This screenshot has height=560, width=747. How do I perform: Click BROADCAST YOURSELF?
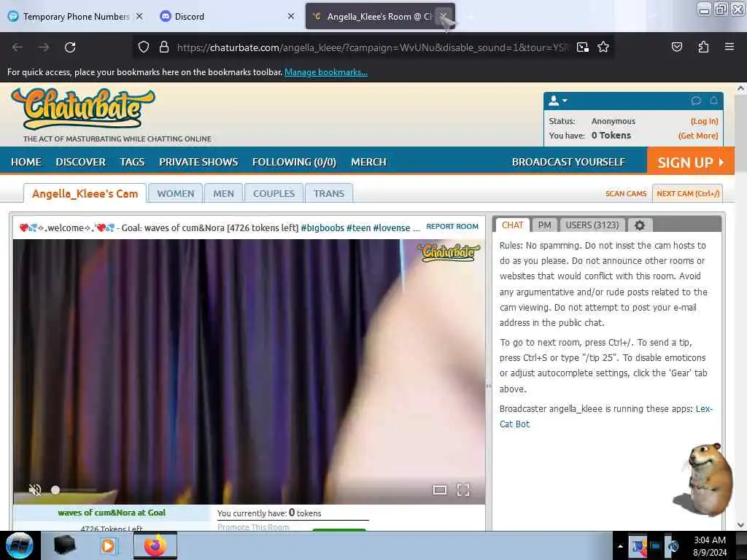click(x=568, y=162)
